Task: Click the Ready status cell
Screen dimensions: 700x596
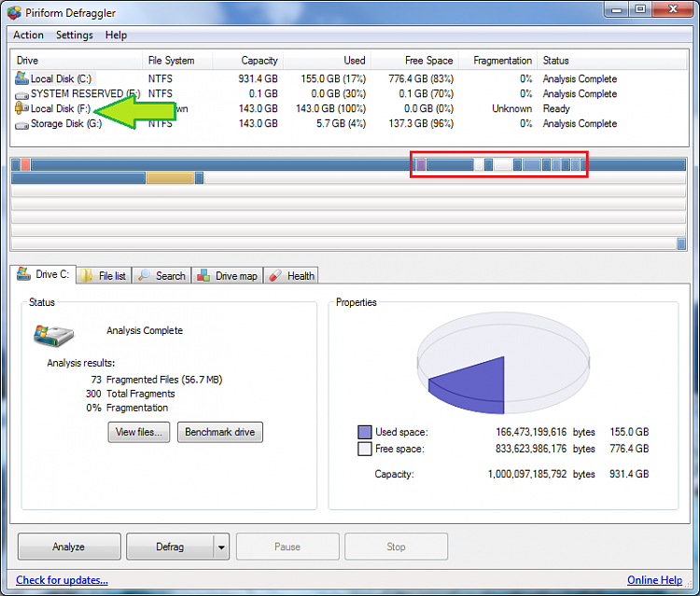Action: (x=556, y=108)
